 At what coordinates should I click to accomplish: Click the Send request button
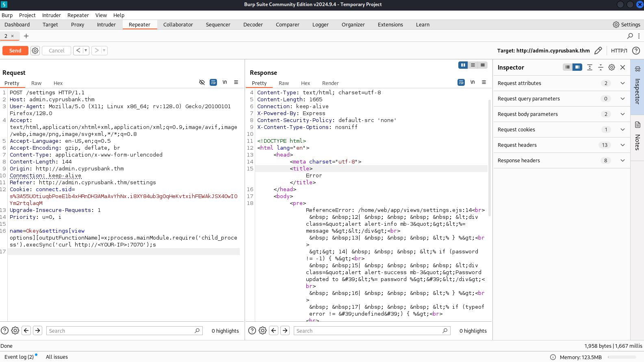[x=15, y=50]
